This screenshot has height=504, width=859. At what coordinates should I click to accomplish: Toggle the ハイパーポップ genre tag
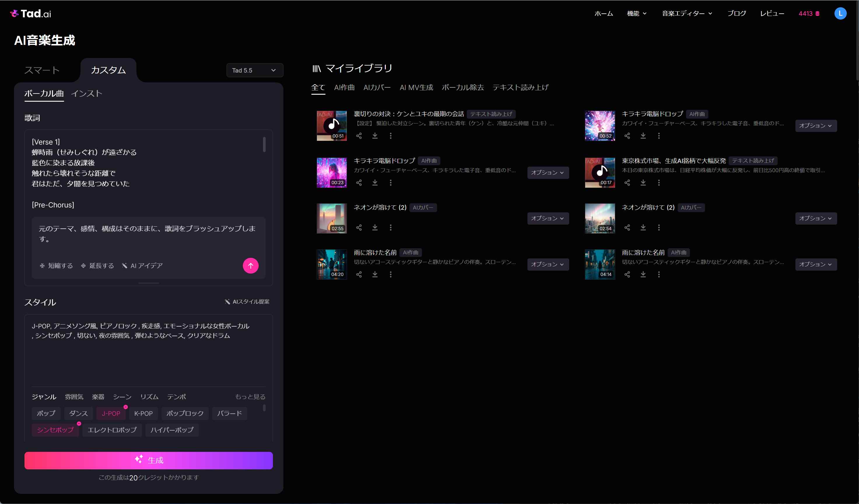point(172,430)
